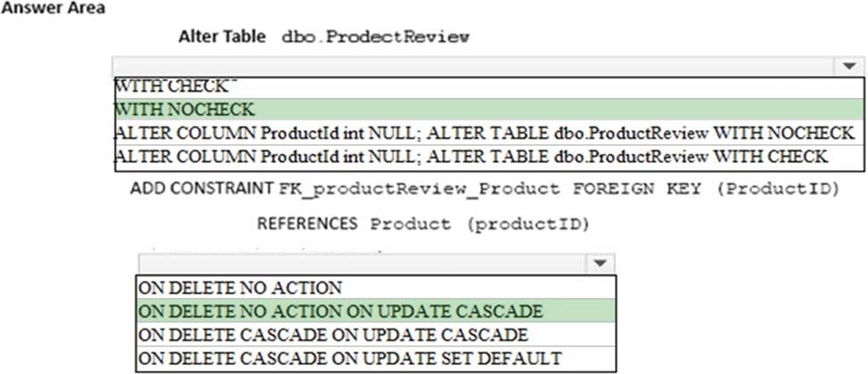Open the first dropdown arrow under Alter Table
Screen dimensions: 868x374
(x=849, y=66)
